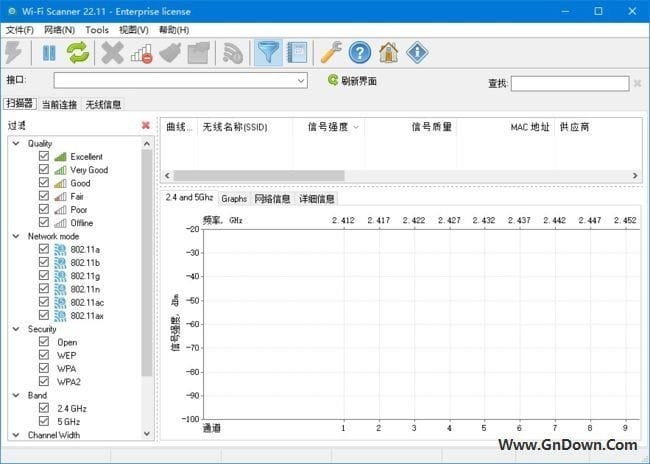This screenshot has width=650, height=464.
Task: Toggle the Fair quality checkbox
Action: click(x=44, y=196)
